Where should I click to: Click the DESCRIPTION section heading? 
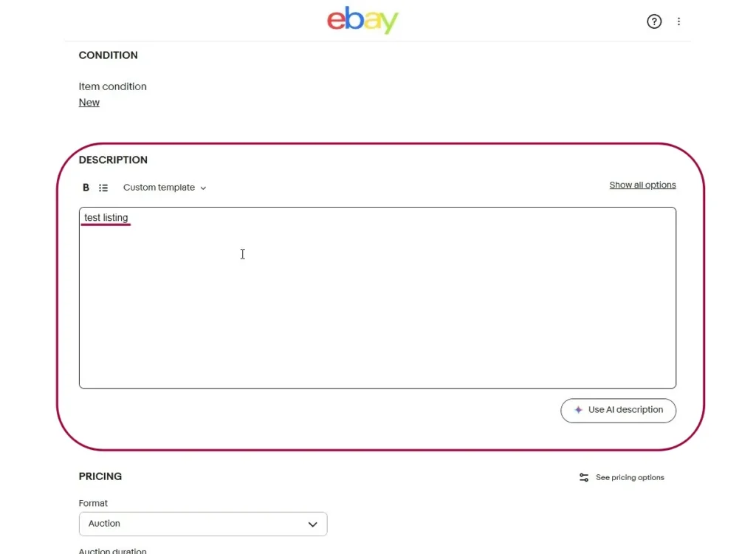pyautogui.click(x=113, y=160)
